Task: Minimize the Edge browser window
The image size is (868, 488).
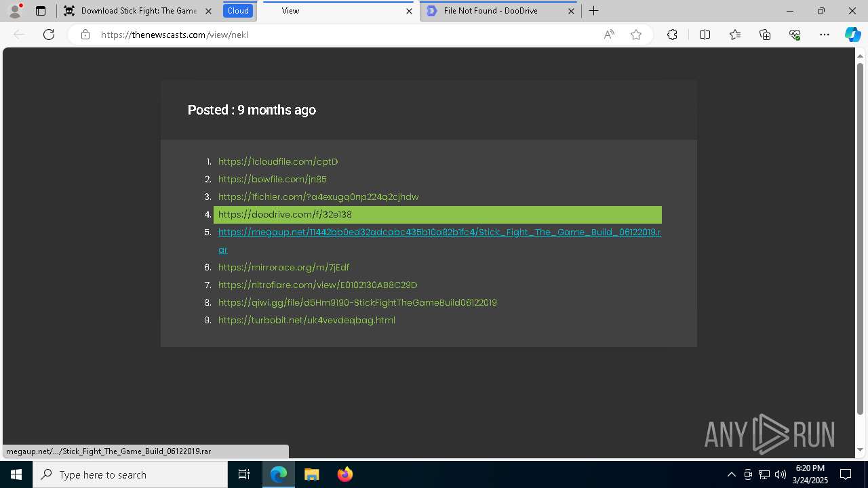Action: (790, 11)
